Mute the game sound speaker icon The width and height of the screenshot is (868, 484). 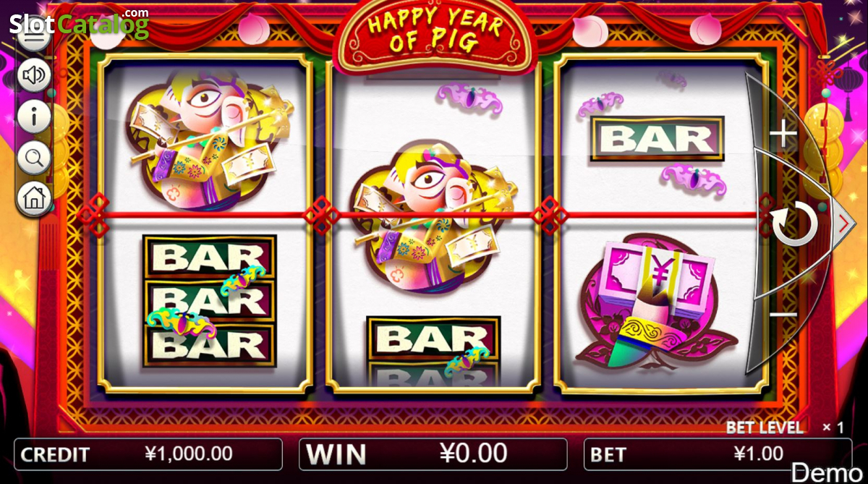tap(34, 76)
